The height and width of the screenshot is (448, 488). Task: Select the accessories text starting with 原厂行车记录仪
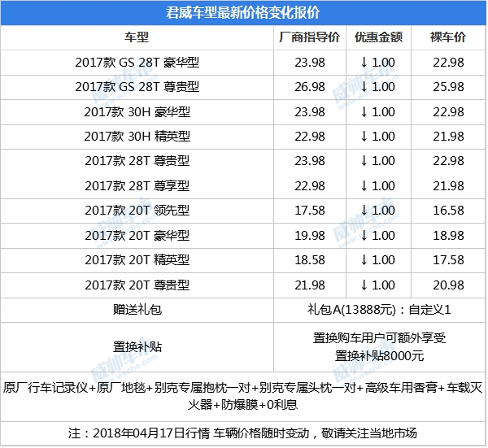click(x=242, y=388)
